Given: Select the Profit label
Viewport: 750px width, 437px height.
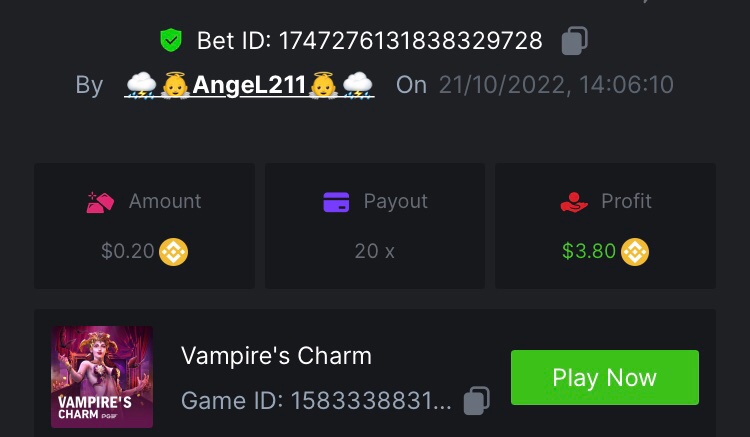Looking at the screenshot, I should coord(626,201).
